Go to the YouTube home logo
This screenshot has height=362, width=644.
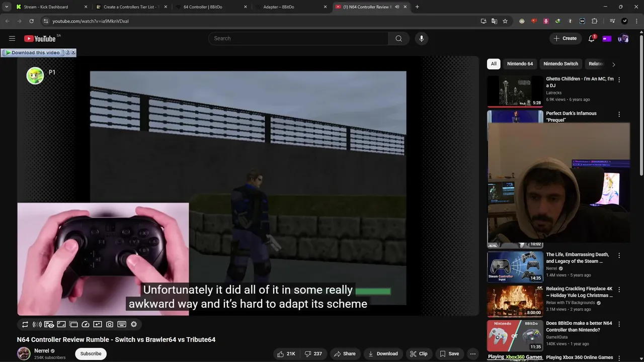click(40, 39)
